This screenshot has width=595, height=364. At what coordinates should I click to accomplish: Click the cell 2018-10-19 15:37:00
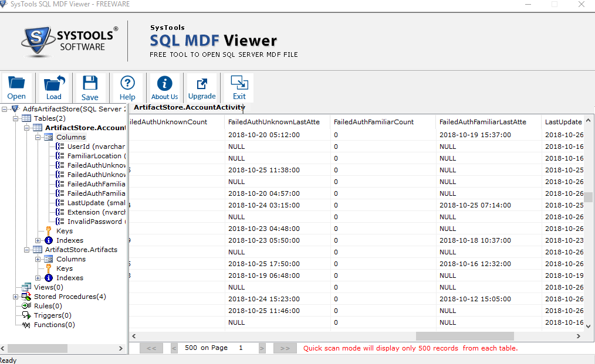click(475, 135)
